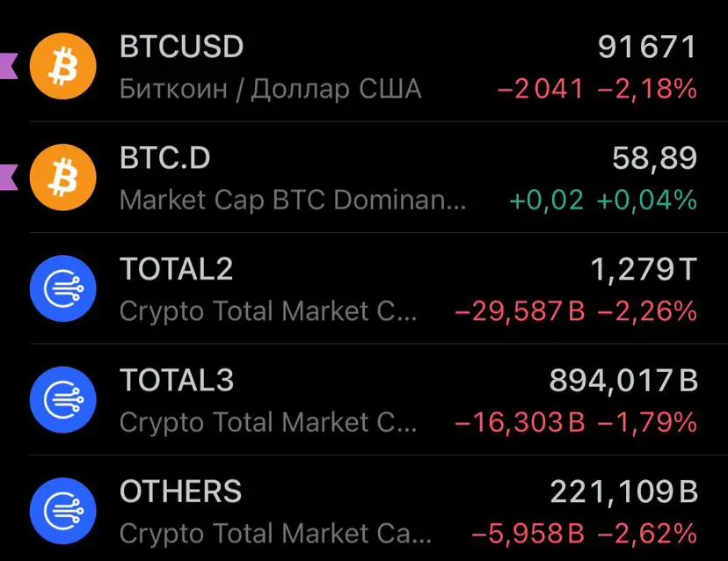Tap TOTAL3 value 894,017 B

(x=622, y=381)
